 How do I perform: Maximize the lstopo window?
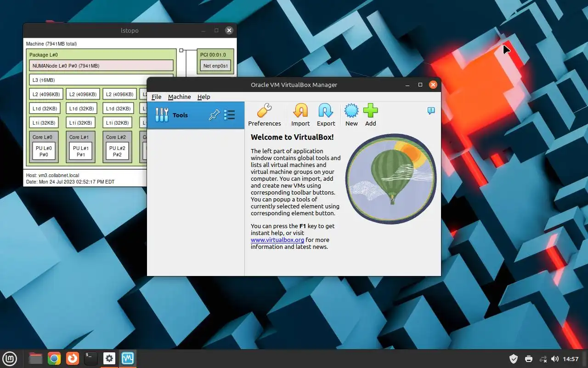(216, 30)
